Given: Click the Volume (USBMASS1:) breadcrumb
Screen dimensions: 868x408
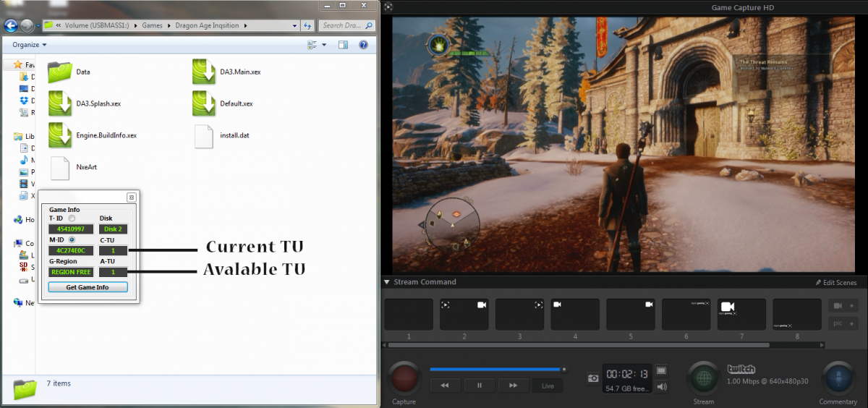Looking at the screenshot, I should coord(98,25).
